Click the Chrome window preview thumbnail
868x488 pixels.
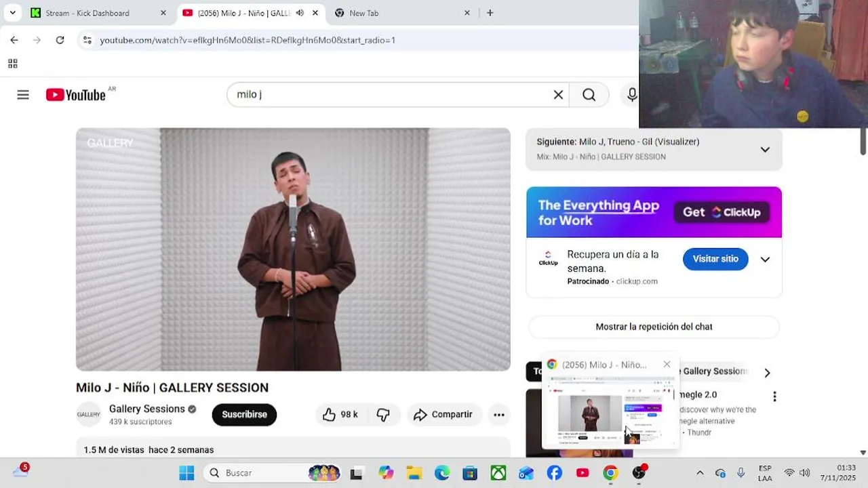610,413
